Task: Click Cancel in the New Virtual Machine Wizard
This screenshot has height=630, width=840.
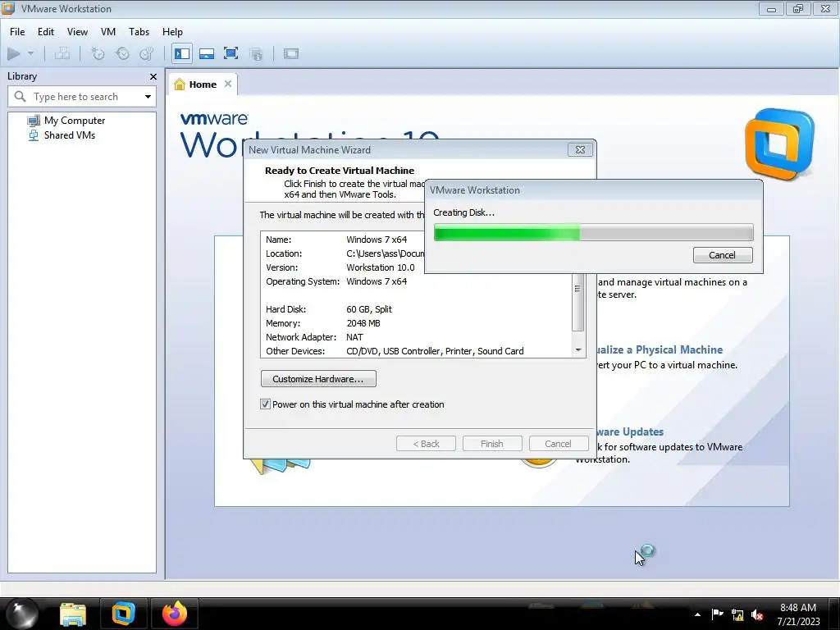Action: (x=558, y=444)
